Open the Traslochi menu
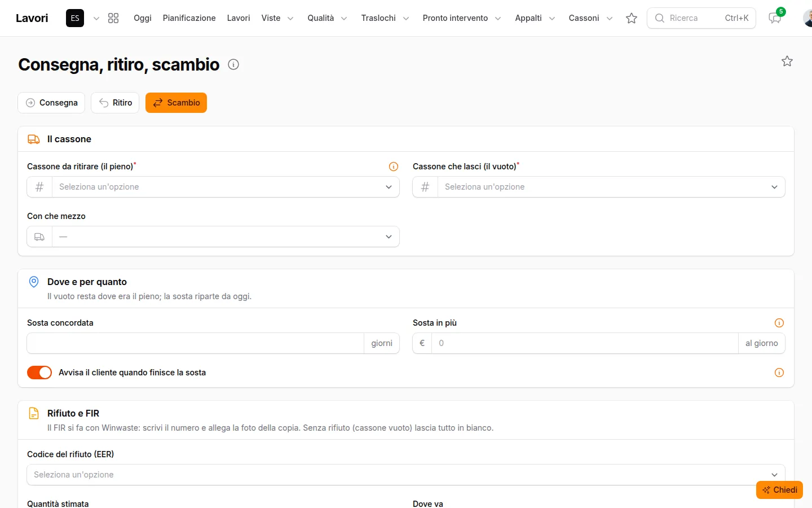Image resolution: width=812 pixels, height=508 pixels. (x=385, y=18)
